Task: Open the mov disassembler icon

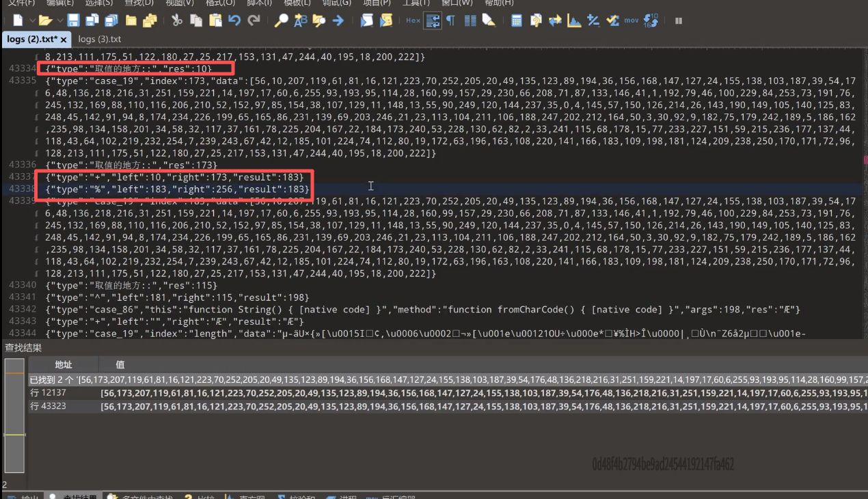Action: pos(632,21)
